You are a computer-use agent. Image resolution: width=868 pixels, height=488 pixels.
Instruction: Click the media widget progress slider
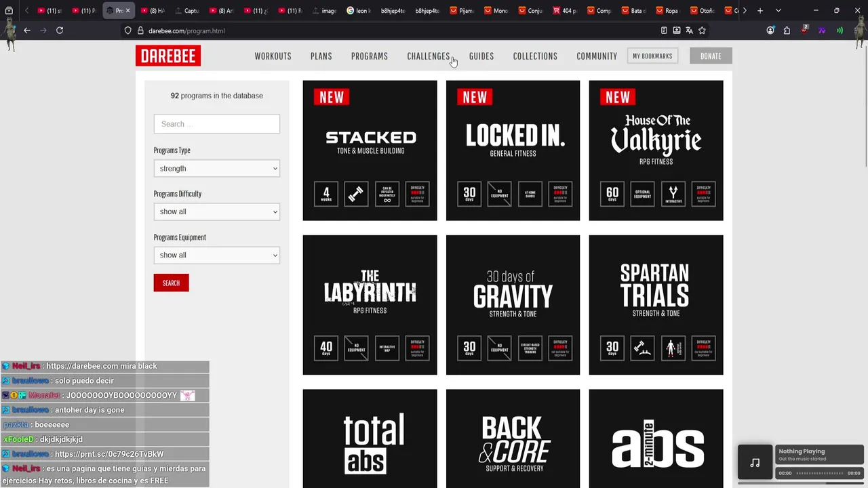(x=819, y=473)
